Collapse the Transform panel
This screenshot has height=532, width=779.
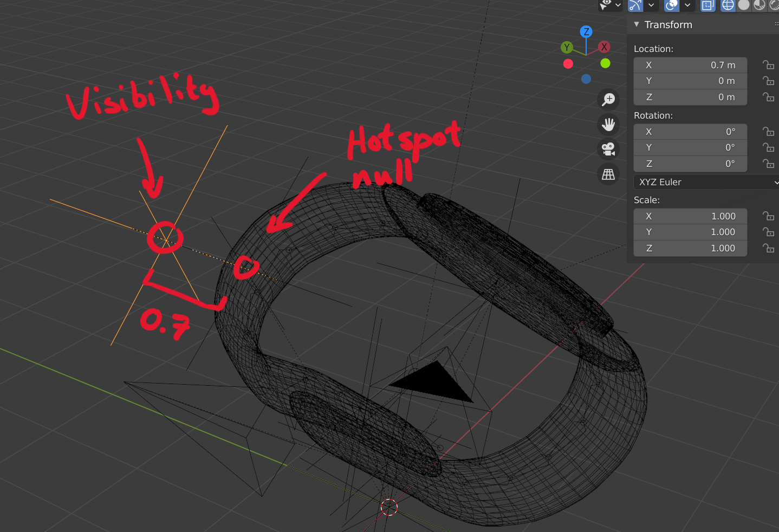click(637, 24)
